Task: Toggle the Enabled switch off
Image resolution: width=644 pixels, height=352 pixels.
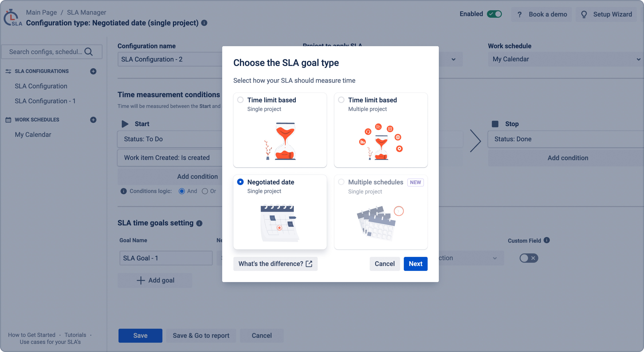Action: click(494, 14)
